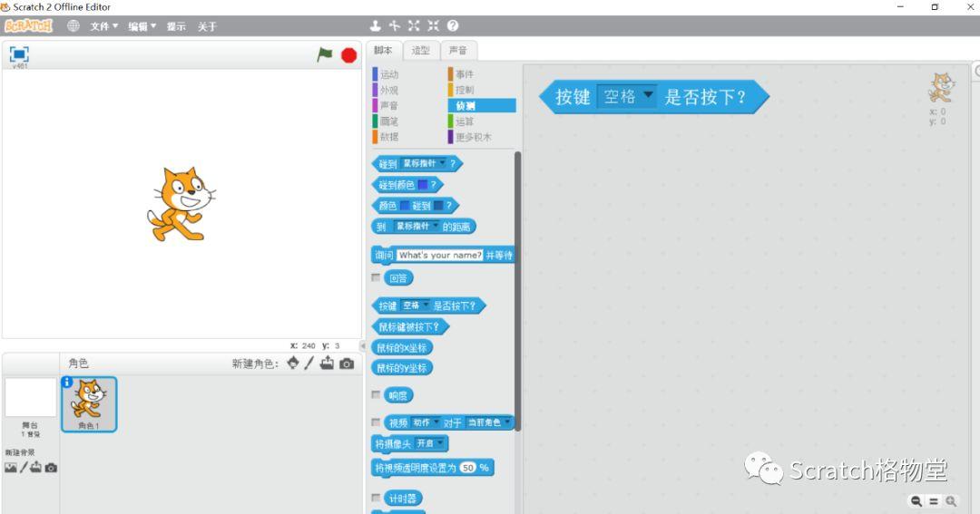The width and height of the screenshot is (980, 514).
Task: Open 文件 menu
Action: tap(103, 26)
